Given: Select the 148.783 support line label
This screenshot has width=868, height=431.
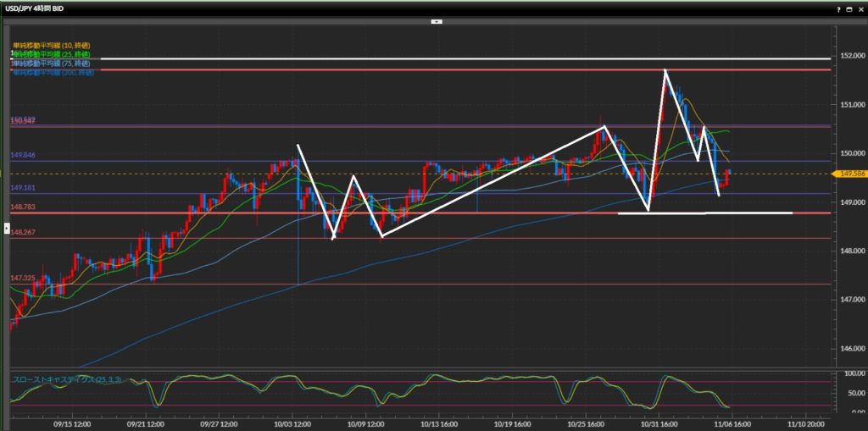Looking at the screenshot, I should [22, 206].
